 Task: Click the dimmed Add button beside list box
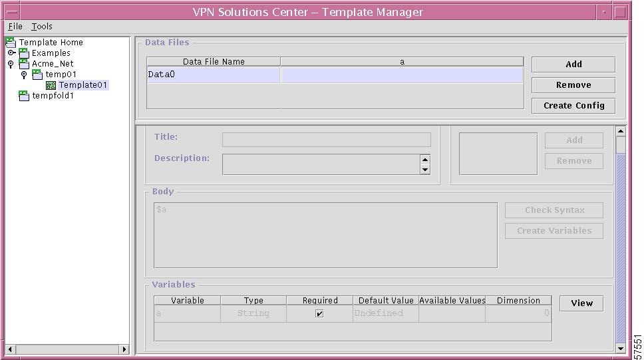point(574,140)
